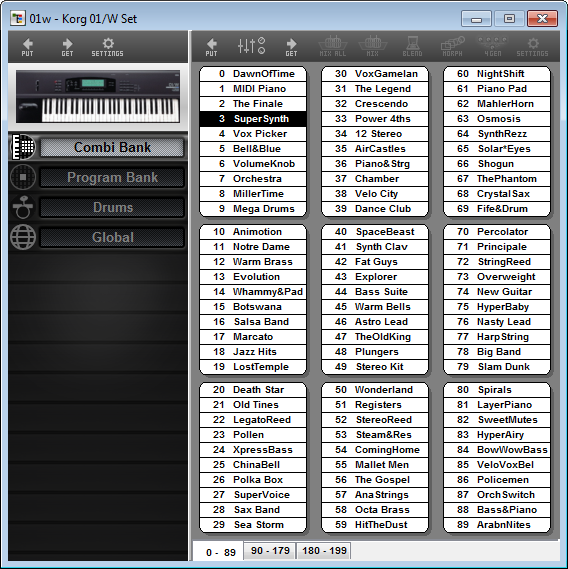Open the Global section button
The height and width of the screenshot is (569, 568).
pos(112,237)
